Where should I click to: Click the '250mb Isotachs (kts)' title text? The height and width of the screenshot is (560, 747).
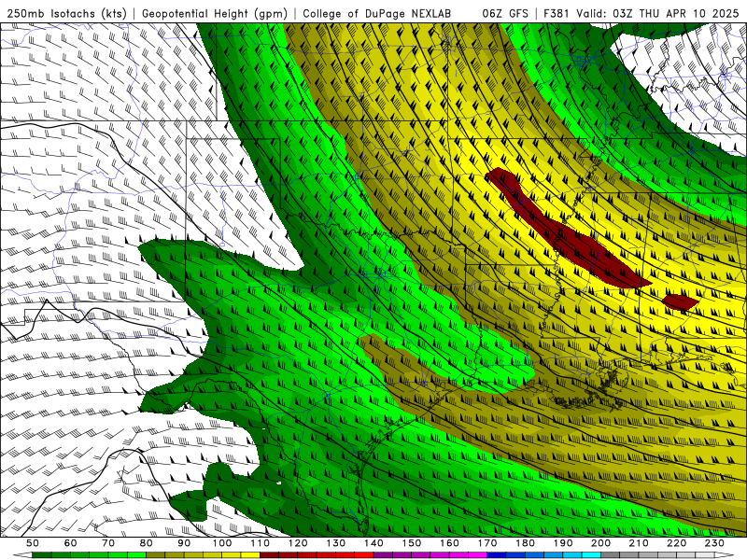coord(66,13)
